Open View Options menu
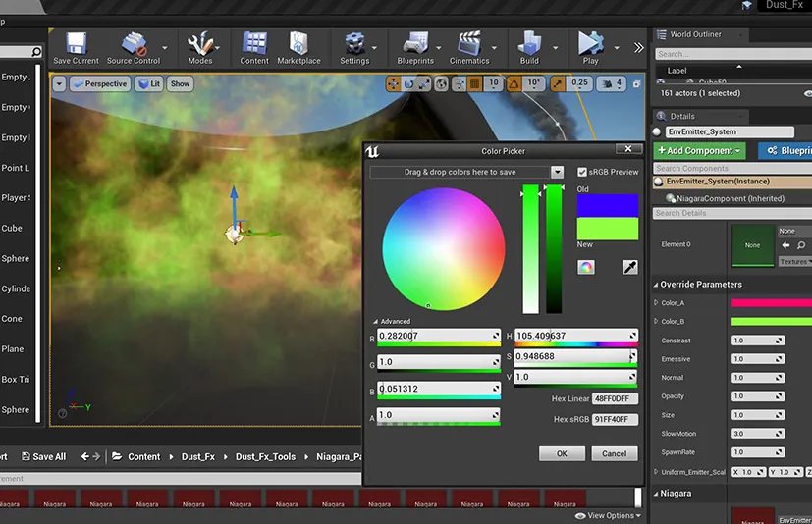This screenshot has height=524, width=812. (608, 516)
